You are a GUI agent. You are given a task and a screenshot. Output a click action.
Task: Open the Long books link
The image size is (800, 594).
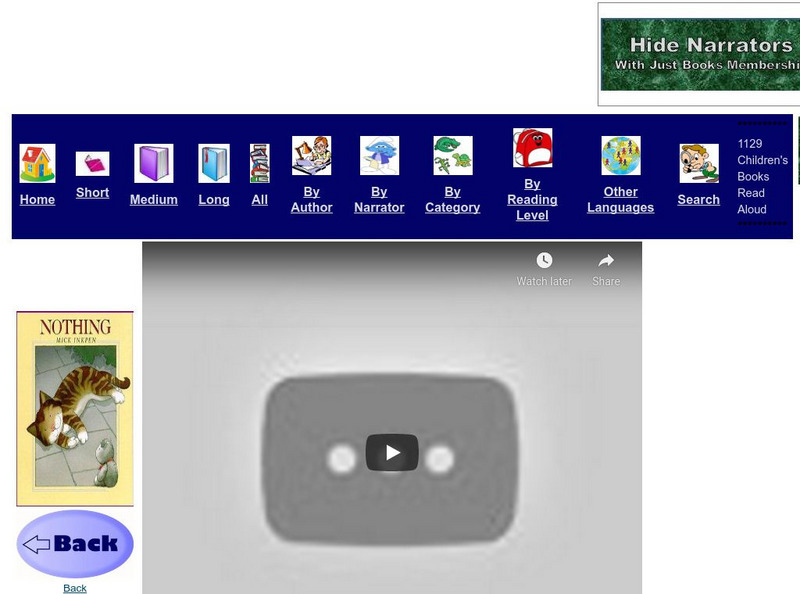point(214,200)
